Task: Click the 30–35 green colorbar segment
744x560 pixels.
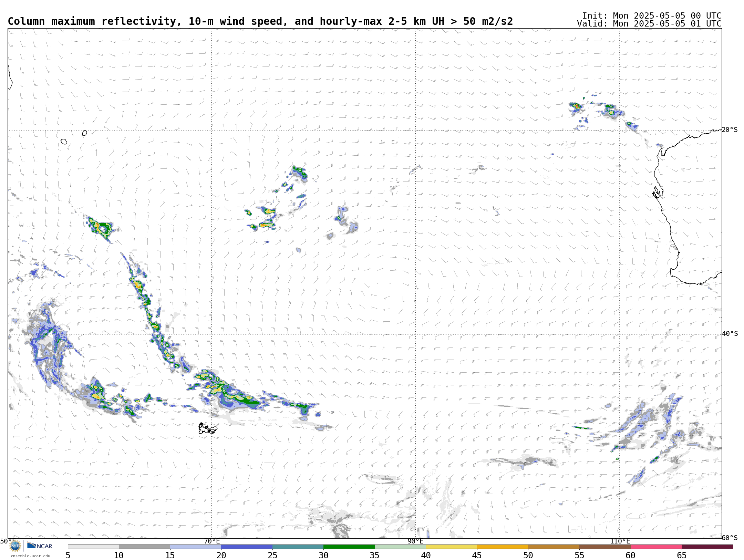Action: coord(349,547)
